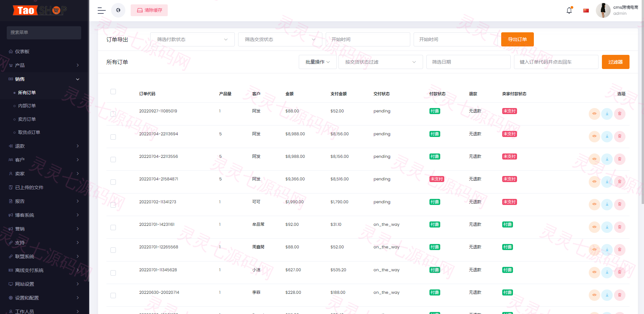
Task: View order 20220701-11345628 details
Action: (x=594, y=272)
